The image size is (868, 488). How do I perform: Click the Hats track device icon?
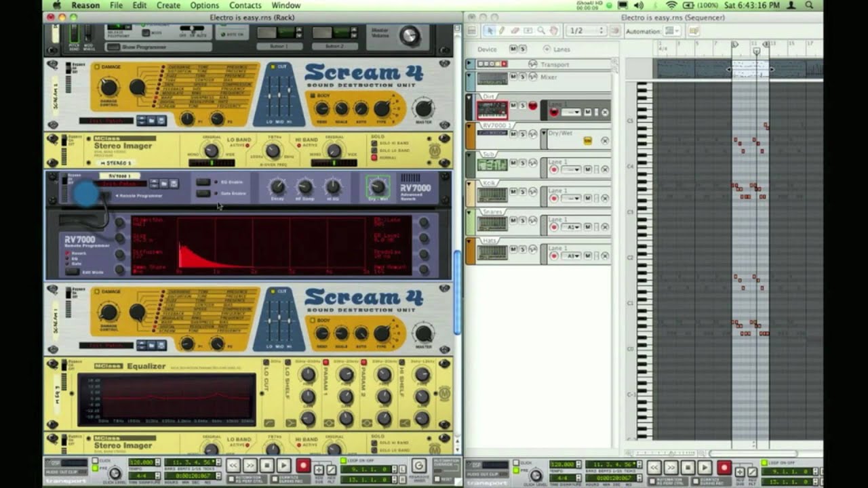(492, 253)
